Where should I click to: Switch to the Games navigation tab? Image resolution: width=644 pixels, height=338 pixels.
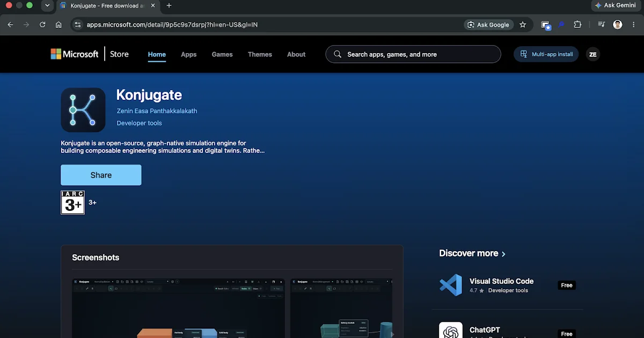pos(222,54)
